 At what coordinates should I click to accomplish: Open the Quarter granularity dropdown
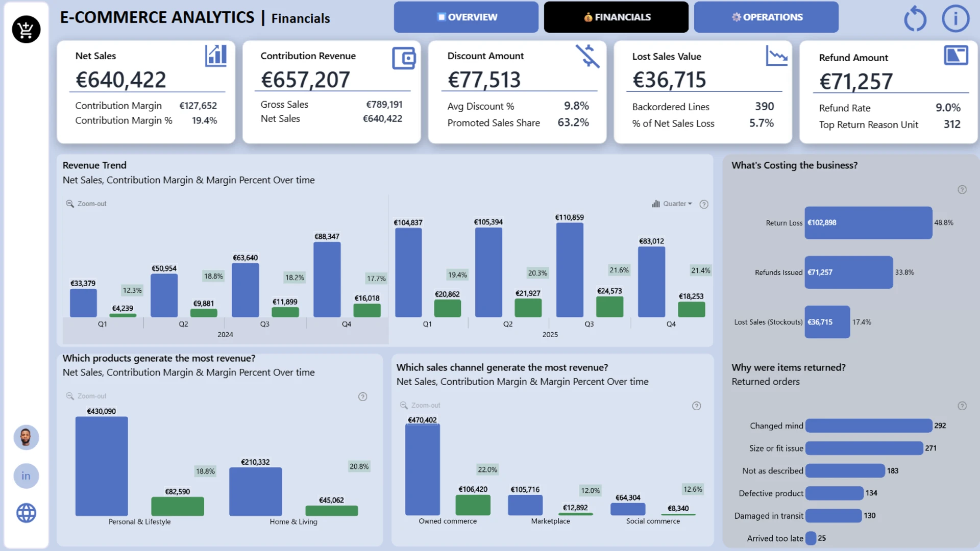672,204
